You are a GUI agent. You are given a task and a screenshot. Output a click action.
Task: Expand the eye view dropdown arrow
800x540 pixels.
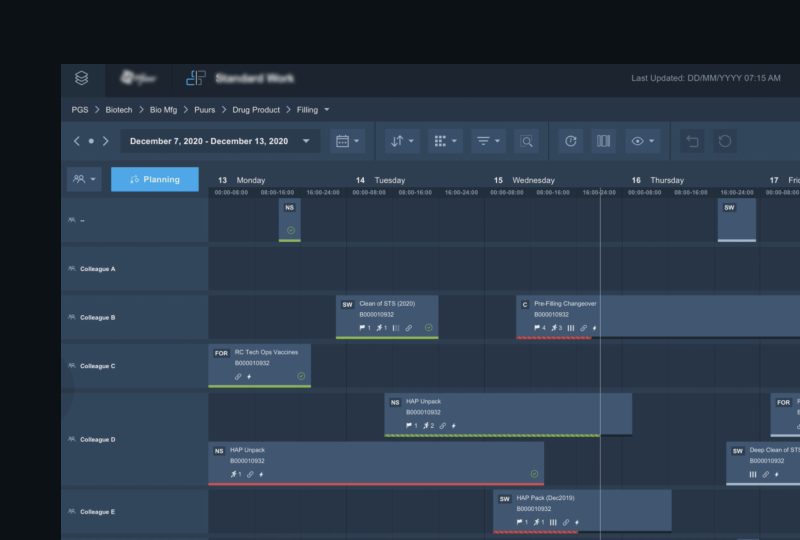652,141
